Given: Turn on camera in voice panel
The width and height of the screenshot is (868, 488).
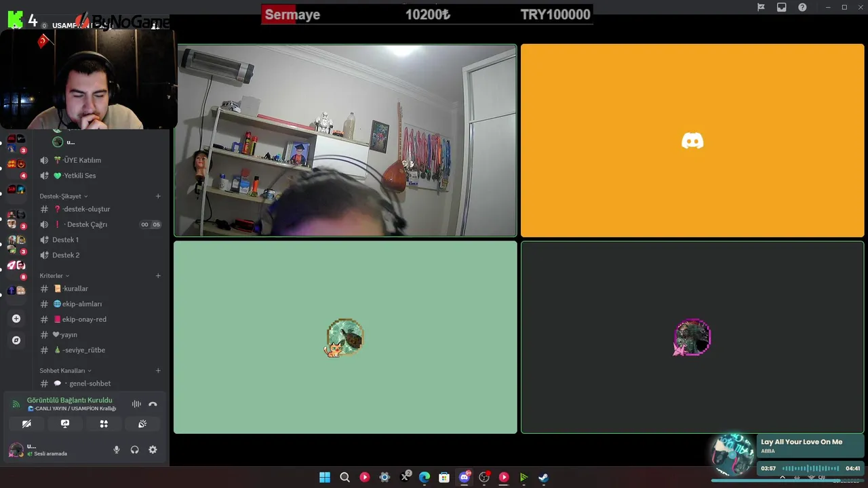Looking at the screenshot, I should (x=26, y=424).
